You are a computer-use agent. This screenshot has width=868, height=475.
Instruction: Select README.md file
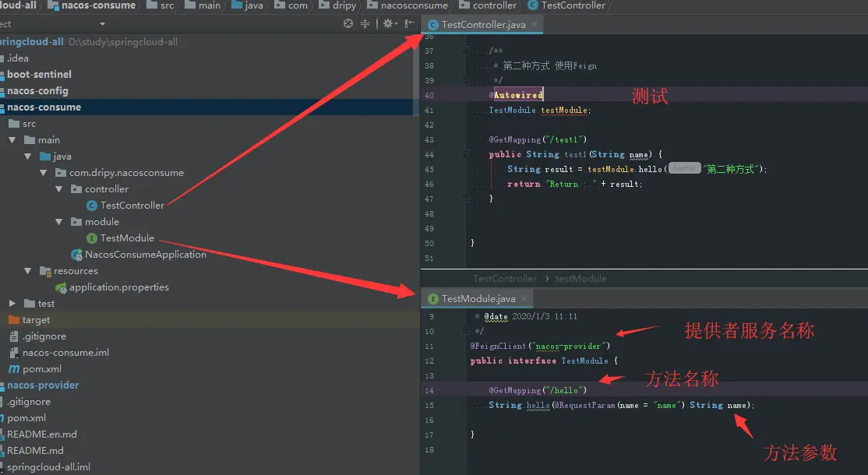[x=32, y=451]
